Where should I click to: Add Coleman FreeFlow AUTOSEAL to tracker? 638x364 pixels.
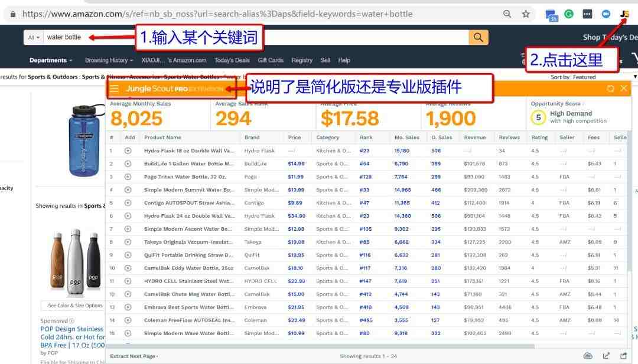click(128, 320)
